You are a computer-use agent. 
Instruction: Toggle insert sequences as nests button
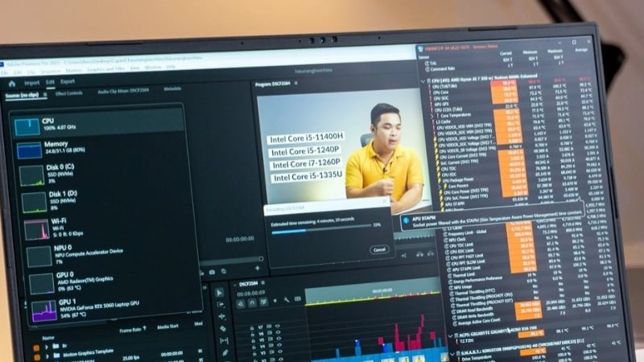241,304
